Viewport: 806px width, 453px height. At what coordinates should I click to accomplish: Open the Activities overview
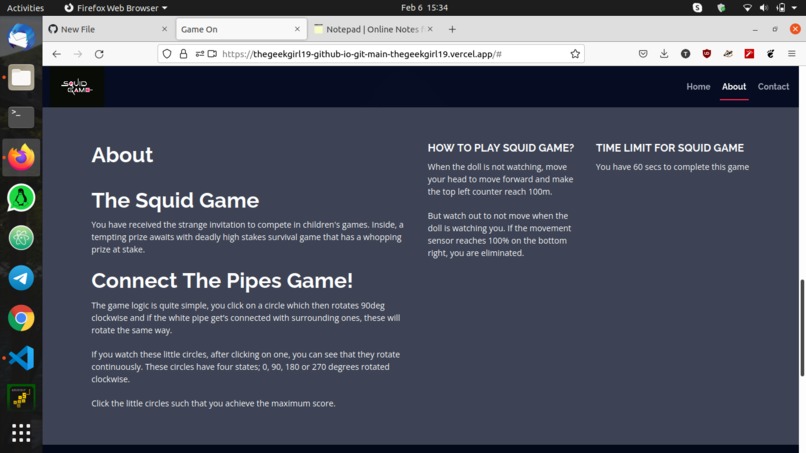pyautogui.click(x=25, y=8)
